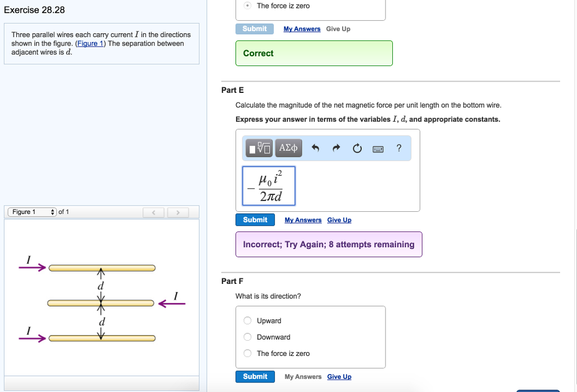The image size is (577, 392).
Task: Click inside the equation answer input box
Action: click(269, 186)
